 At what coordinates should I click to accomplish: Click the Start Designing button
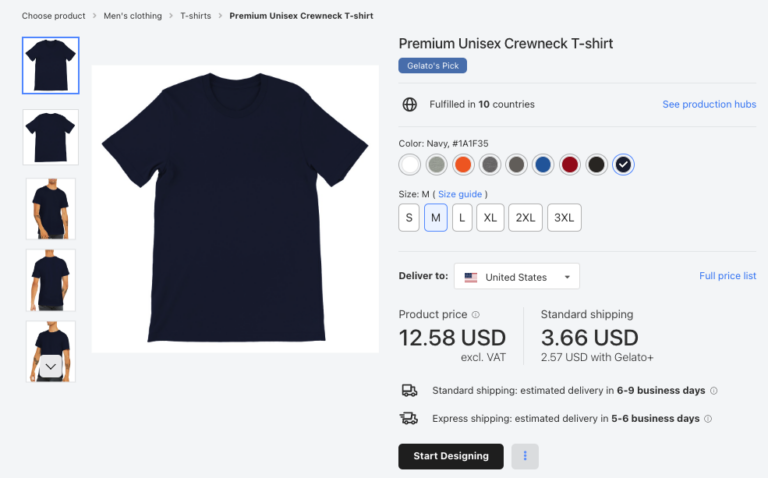[x=451, y=456]
